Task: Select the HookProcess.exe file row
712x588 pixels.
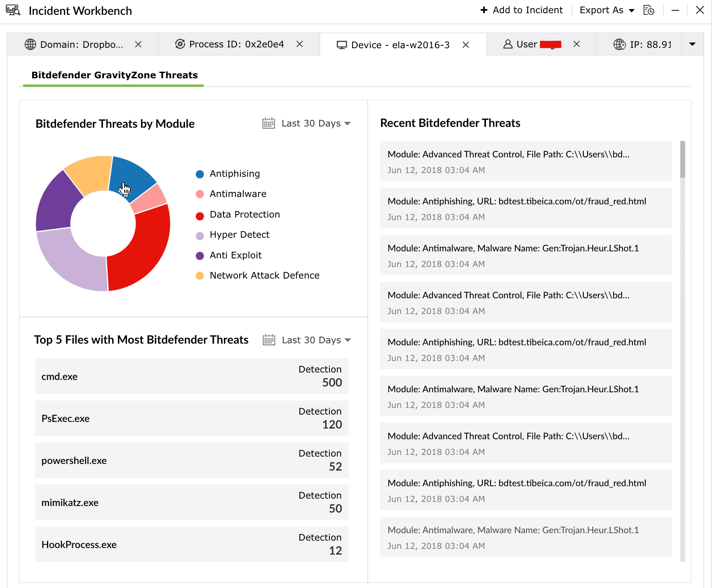Action: [192, 544]
